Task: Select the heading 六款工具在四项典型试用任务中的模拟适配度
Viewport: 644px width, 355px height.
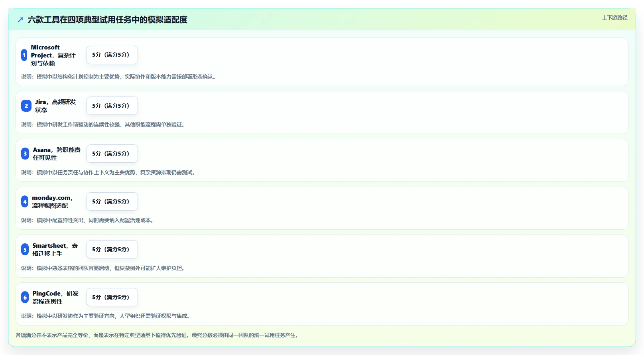Action: click(x=108, y=20)
